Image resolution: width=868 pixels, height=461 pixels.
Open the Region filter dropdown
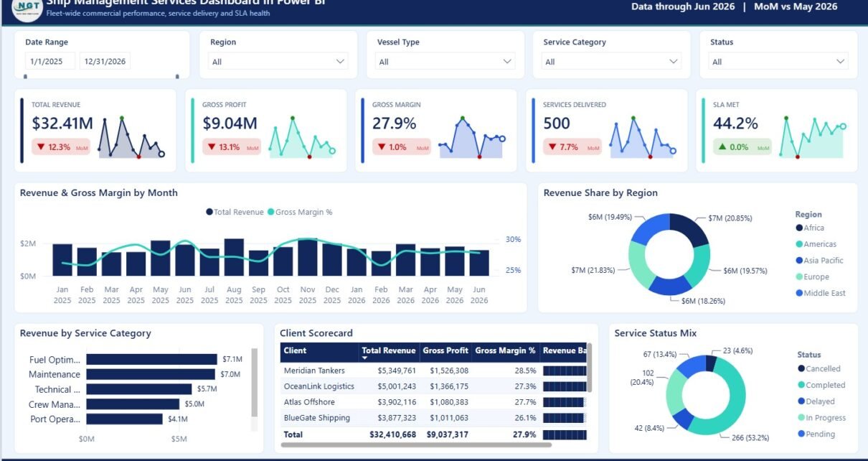click(278, 62)
